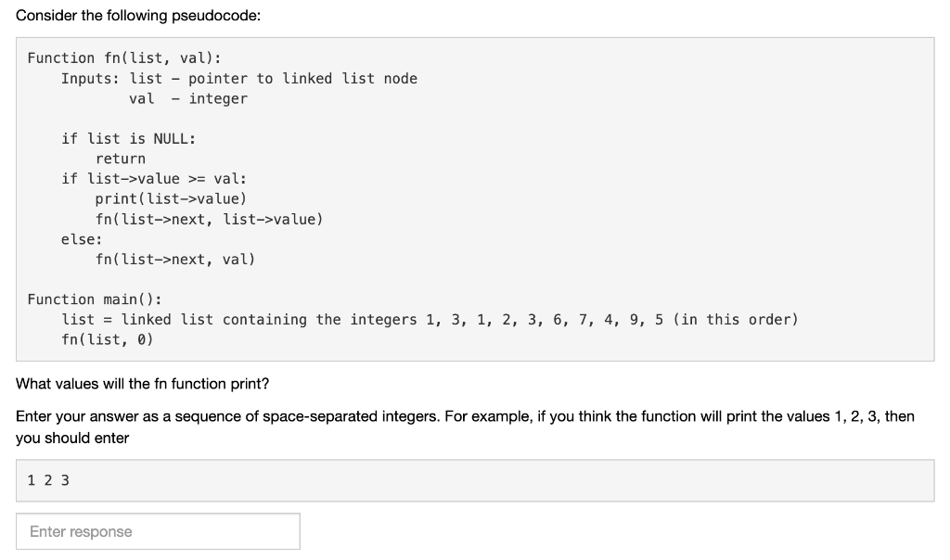
Task: Click the 'fn(list, 0)' call in main
Action: pyautogui.click(x=108, y=339)
